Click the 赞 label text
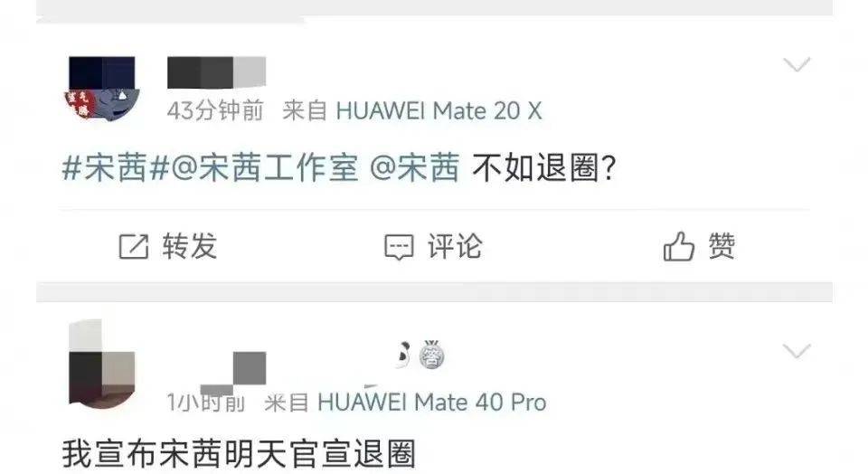 [x=722, y=246]
